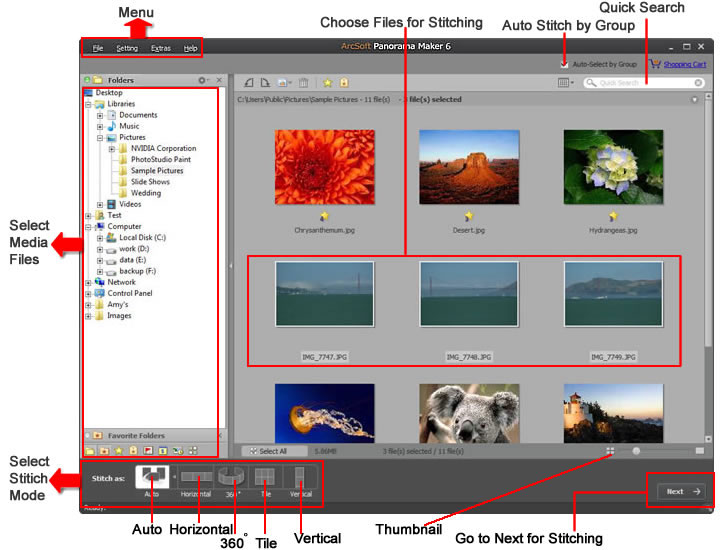
Task: Expand the Music tree node
Action: pos(100,126)
